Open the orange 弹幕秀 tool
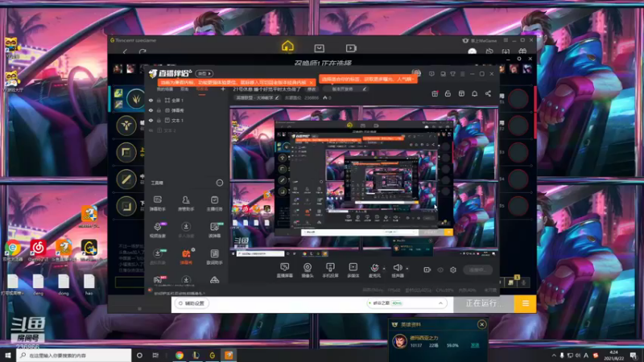The image size is (644, 362). 186,257
